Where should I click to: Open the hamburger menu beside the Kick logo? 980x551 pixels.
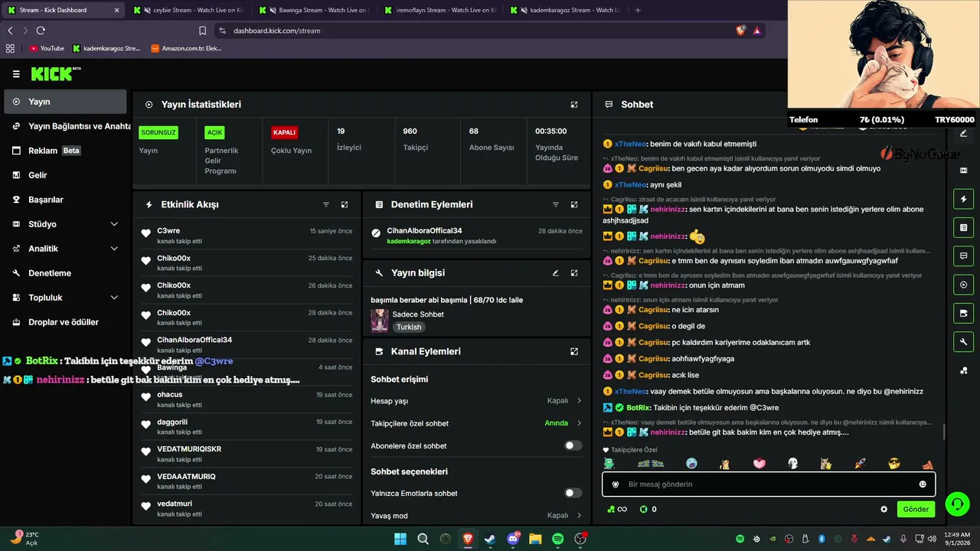pyautogui.click(x=16, y=74)
